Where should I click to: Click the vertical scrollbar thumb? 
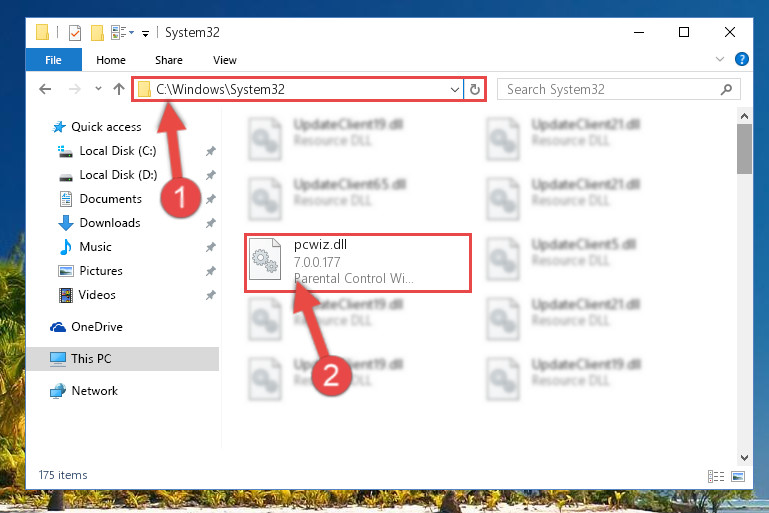tap(744, 149)
